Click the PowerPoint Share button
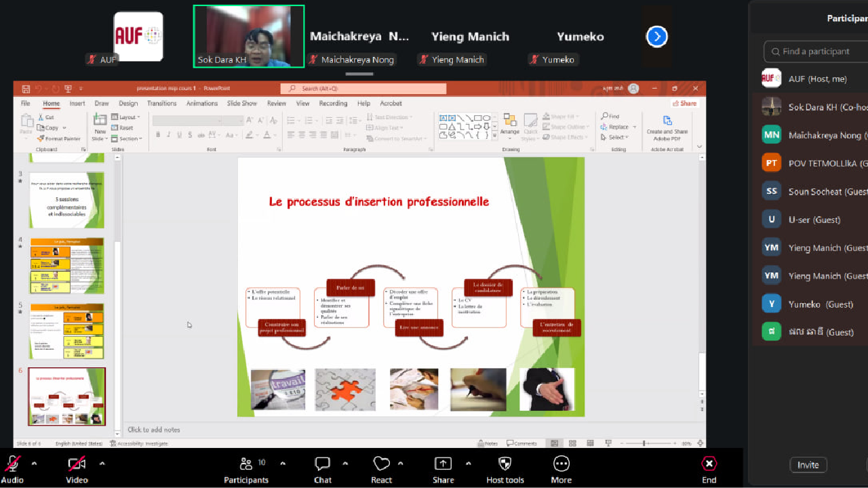 point(685,104)
